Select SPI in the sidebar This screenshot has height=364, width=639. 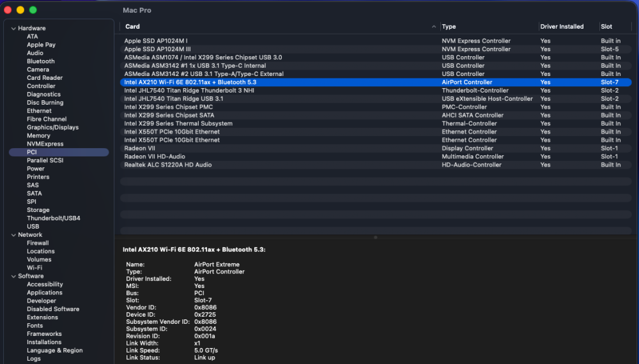click(x=32, y=202)
